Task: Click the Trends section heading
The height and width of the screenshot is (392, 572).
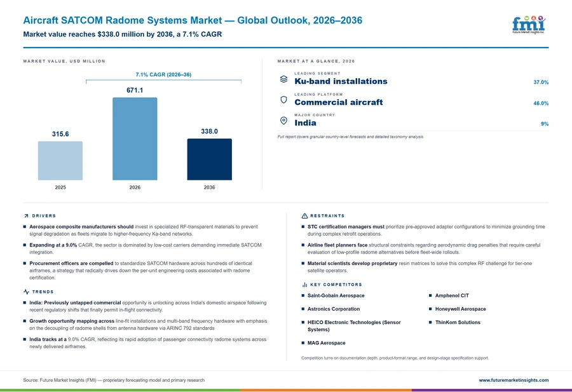Action: (x=43, y=292)
